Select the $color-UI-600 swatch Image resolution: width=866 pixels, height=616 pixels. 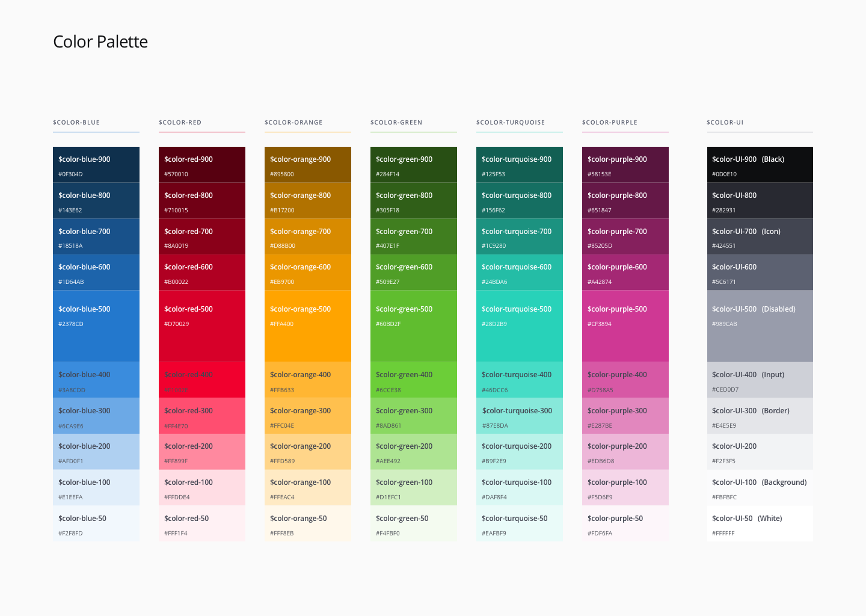pos(760,273)
